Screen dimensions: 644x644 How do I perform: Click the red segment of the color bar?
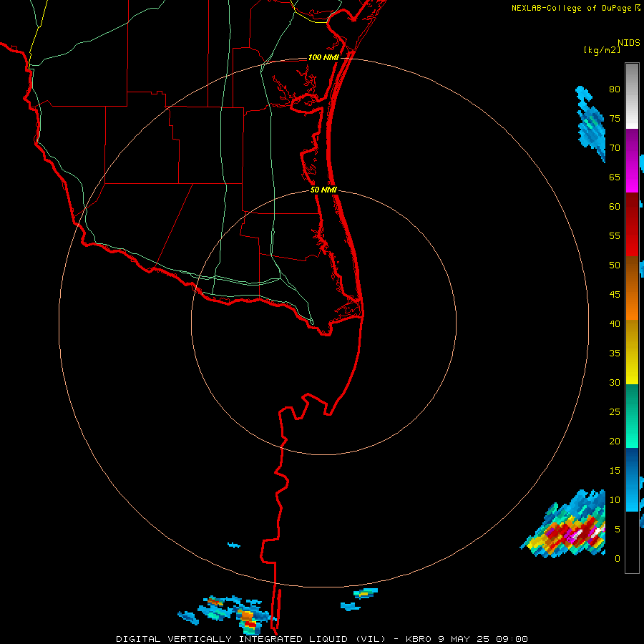coord(632,225)
